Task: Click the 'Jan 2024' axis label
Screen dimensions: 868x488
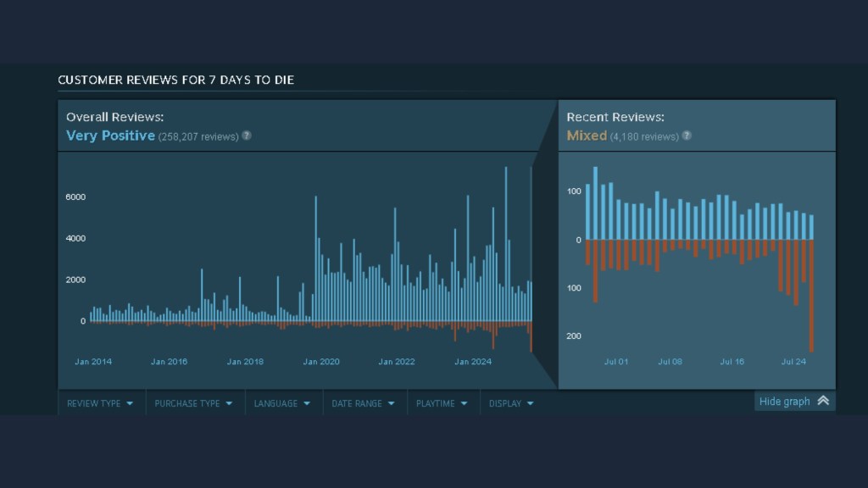Action: click(x=473, y=361)
